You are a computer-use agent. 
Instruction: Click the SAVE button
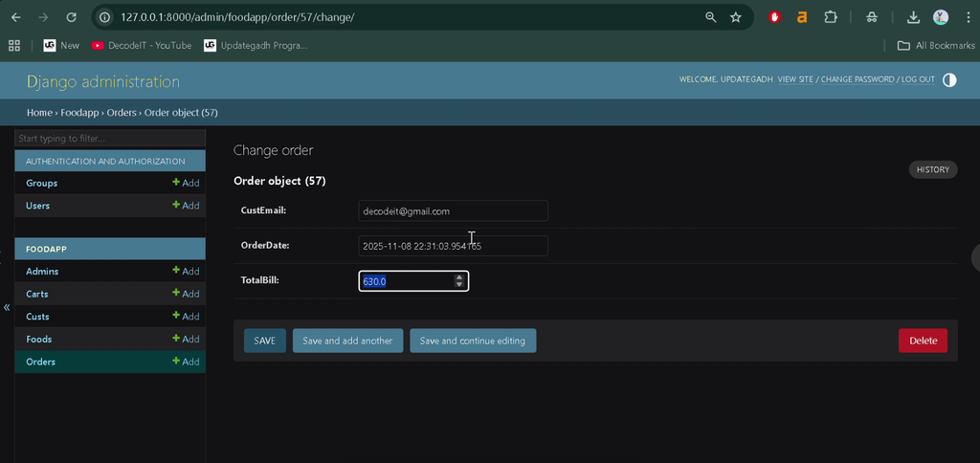click(x=264, y=341)
